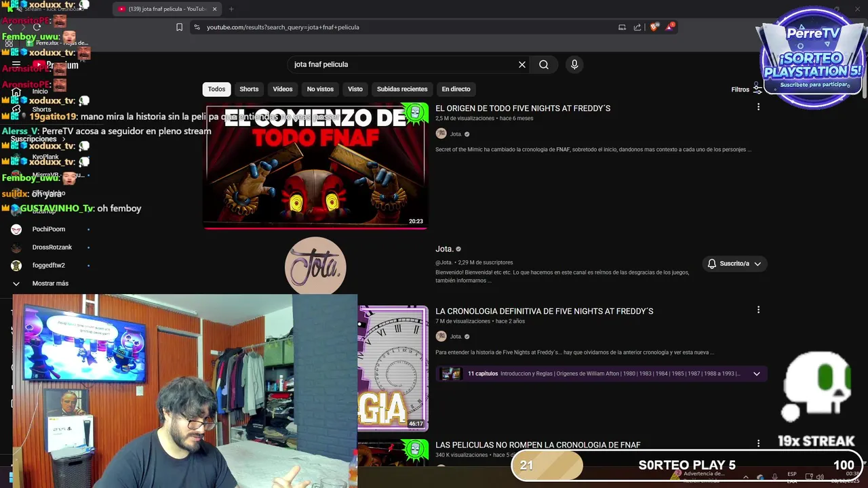This screenshot has width=868, height=488.
Task: Open the Suscripciones section arrow
Action: (x=64, y=139)
